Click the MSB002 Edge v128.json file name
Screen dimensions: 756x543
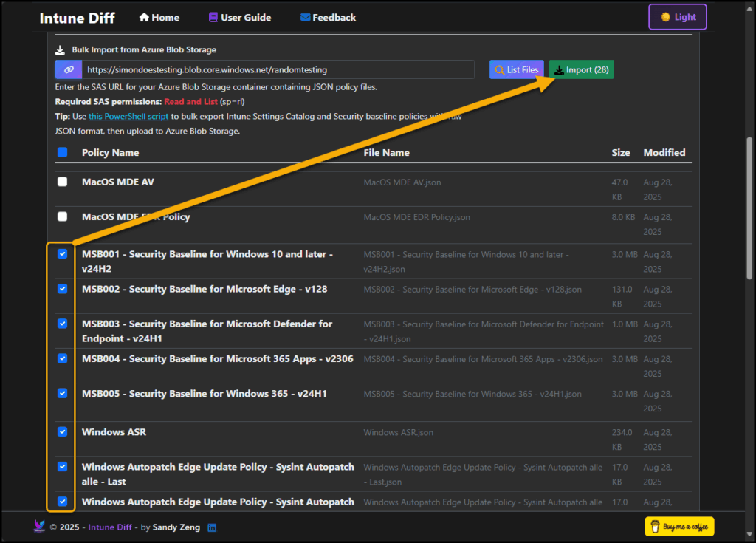(472, 289)
